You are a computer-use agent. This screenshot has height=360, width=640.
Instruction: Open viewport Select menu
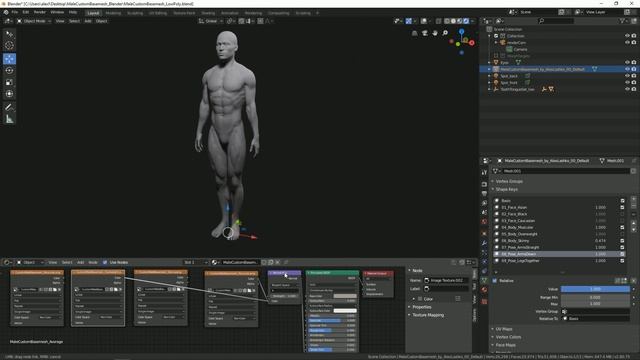pos(74,21)
